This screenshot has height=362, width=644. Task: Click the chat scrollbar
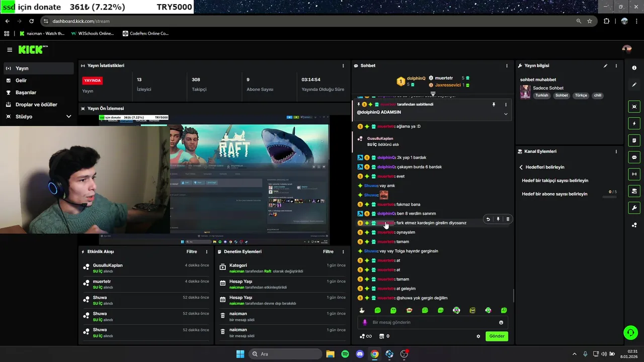[x=513, y=296]
